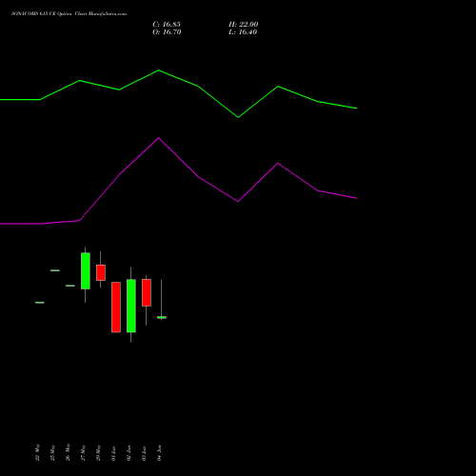Click the high value H: 22.00

click(244, 25)
